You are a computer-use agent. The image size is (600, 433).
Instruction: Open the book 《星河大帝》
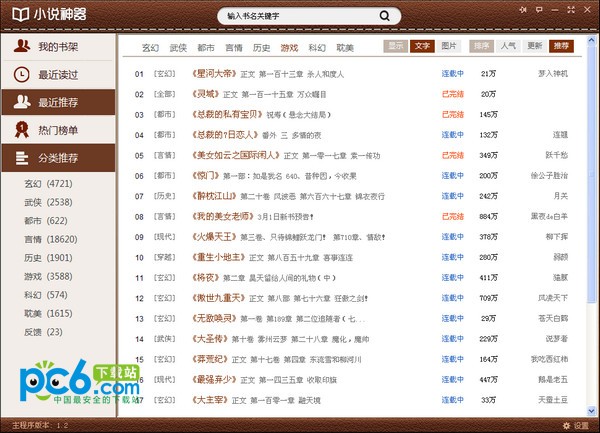214,73
